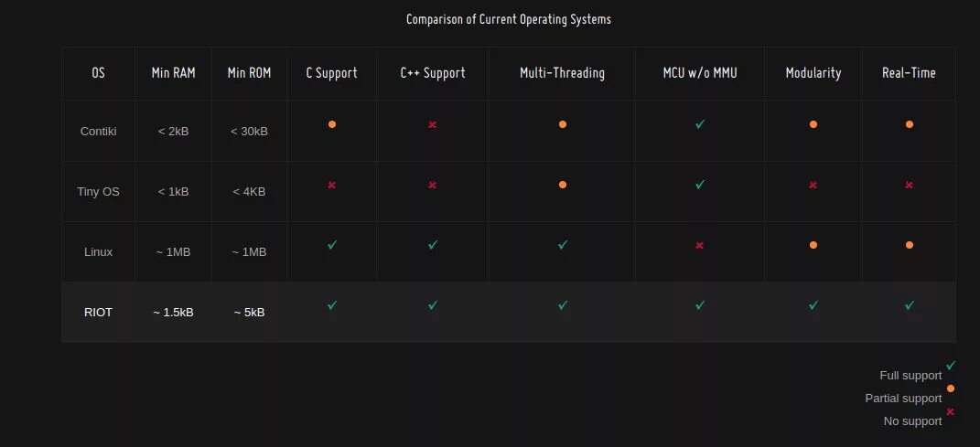Click the orange dot for Tiny OS Multi-Threading

tap(563, 185)
